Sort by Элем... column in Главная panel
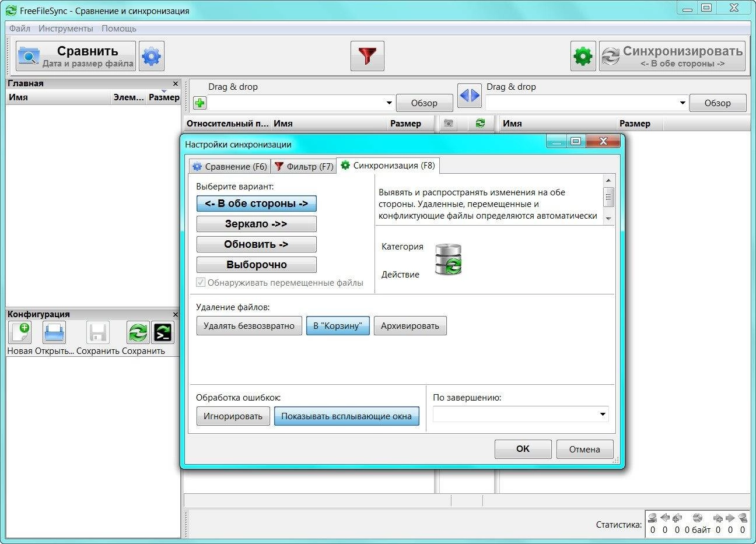The width and height of the screenshot is (756, 544). pyautogui.click(x=128, y=97)
